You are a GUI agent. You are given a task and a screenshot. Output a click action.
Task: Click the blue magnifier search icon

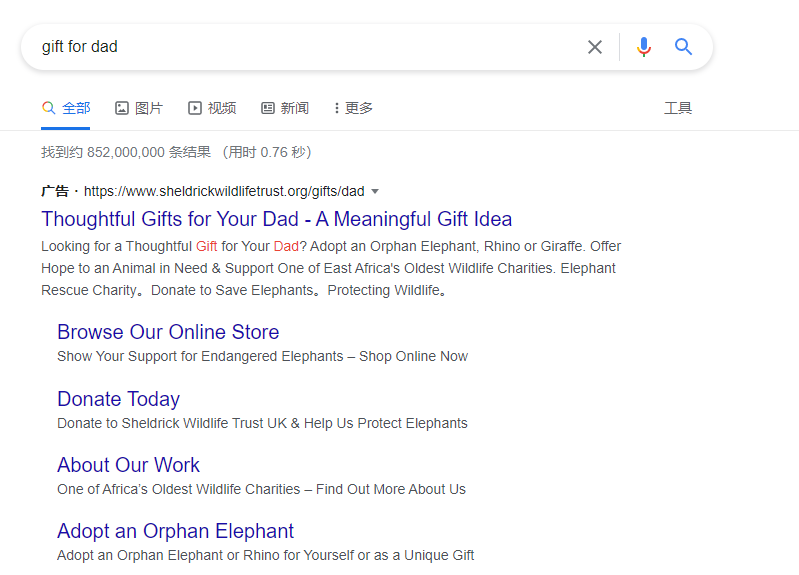pyautogui.click(x=683, y=47)
